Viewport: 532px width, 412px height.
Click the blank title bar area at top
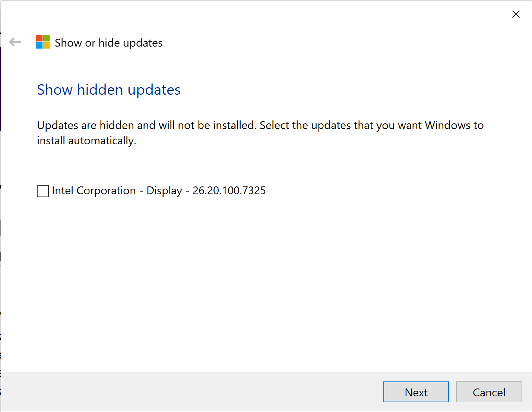pos(261,14)
